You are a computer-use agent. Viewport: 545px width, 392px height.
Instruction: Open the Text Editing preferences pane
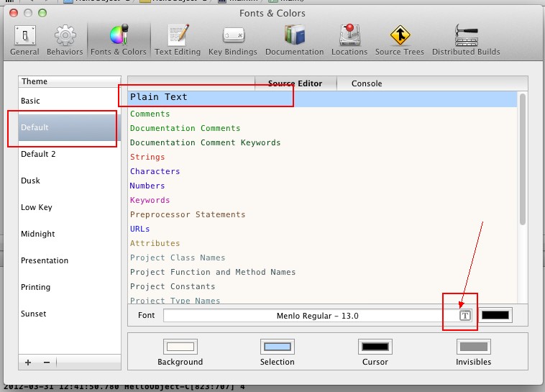pos(178,40)
